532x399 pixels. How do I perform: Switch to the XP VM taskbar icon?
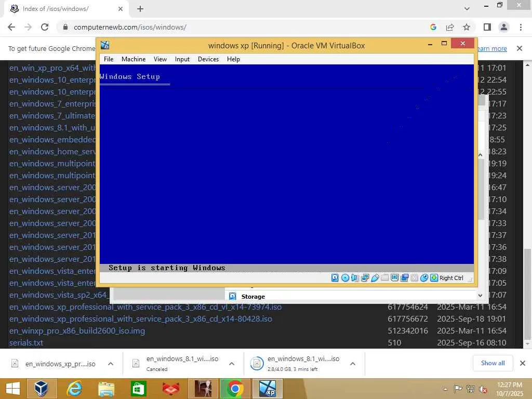[x=268, y=389]
